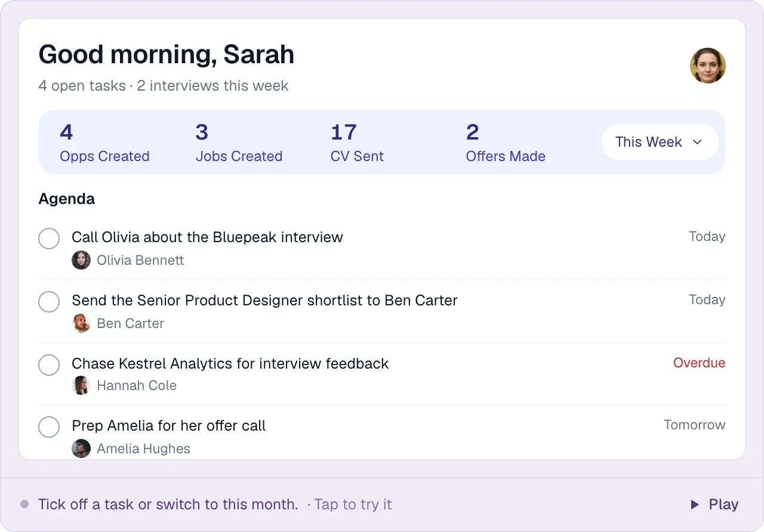
Task: Open the This Week period dropdown
Action: 660,142
